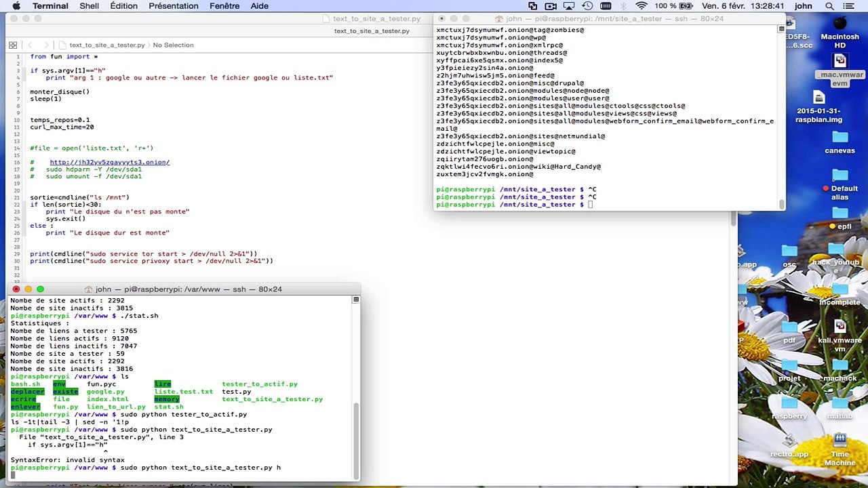
Task: Navigate back with editor left chevron
Action: click(29, 45)
